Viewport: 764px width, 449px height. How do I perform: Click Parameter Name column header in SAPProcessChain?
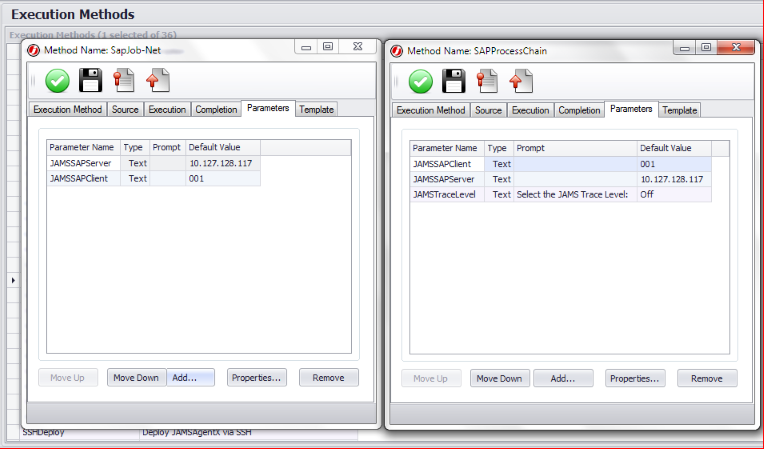click(x=447, y=148)
